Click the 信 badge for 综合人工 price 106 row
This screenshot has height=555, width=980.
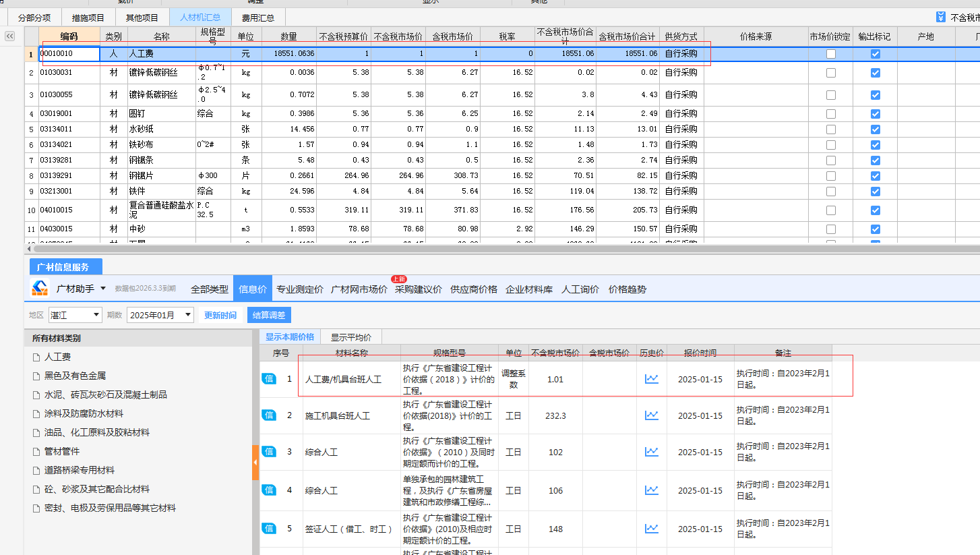click(x=269, y=490)
